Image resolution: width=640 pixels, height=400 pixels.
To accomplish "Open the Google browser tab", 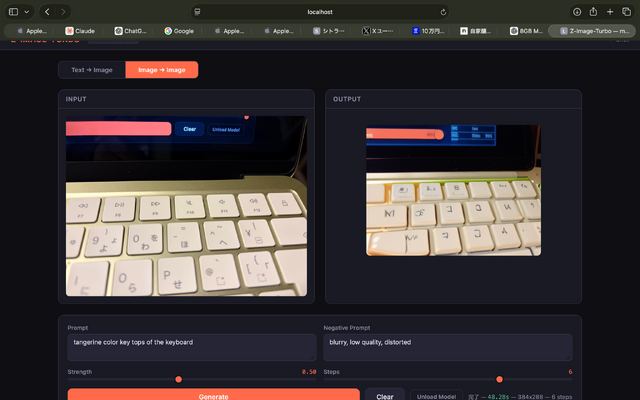I will 179,31.
